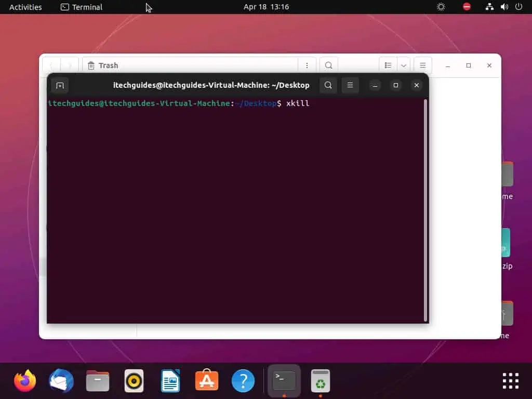Open LibreOffice Writer from the dock
The height and width of the screenshot is (399, 532).
[x=170, y=381]
